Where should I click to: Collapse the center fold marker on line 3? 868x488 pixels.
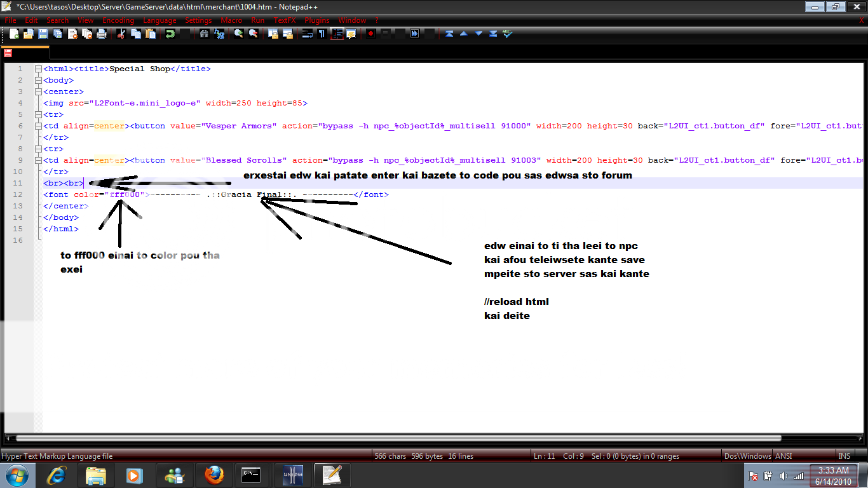coord(39,91)
